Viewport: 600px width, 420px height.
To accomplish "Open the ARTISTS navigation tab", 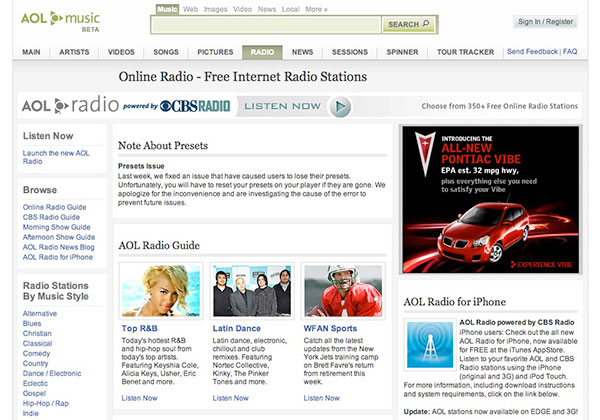I will point(74,52).
